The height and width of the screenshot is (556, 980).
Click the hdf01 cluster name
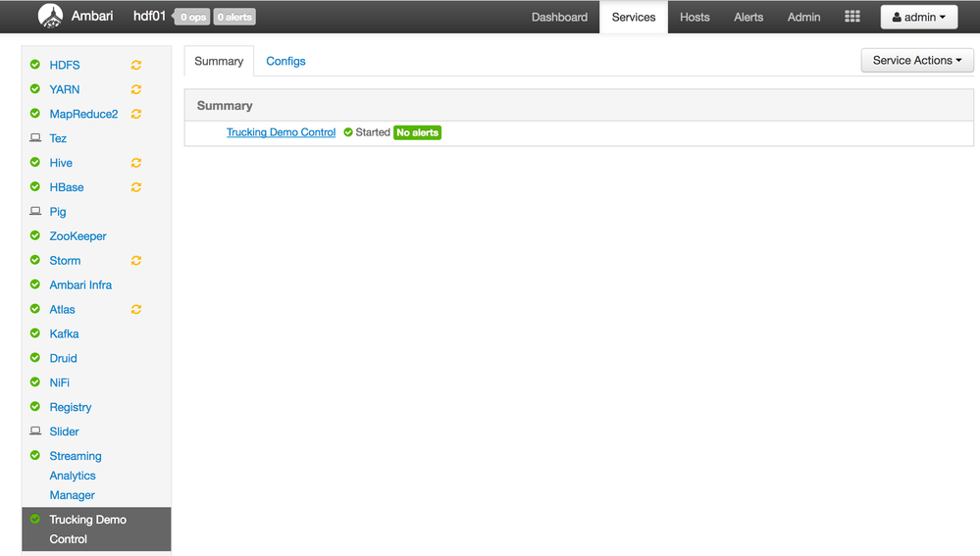(149, 16)
